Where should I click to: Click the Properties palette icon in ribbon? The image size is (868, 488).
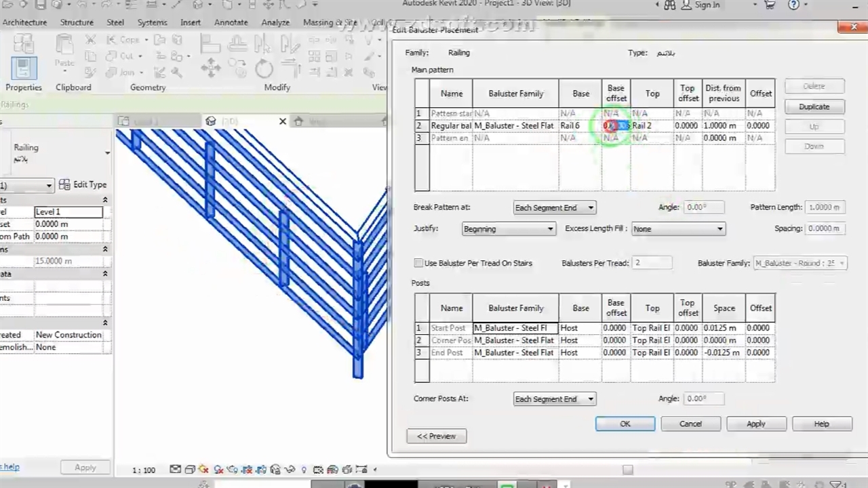point(23,68)
